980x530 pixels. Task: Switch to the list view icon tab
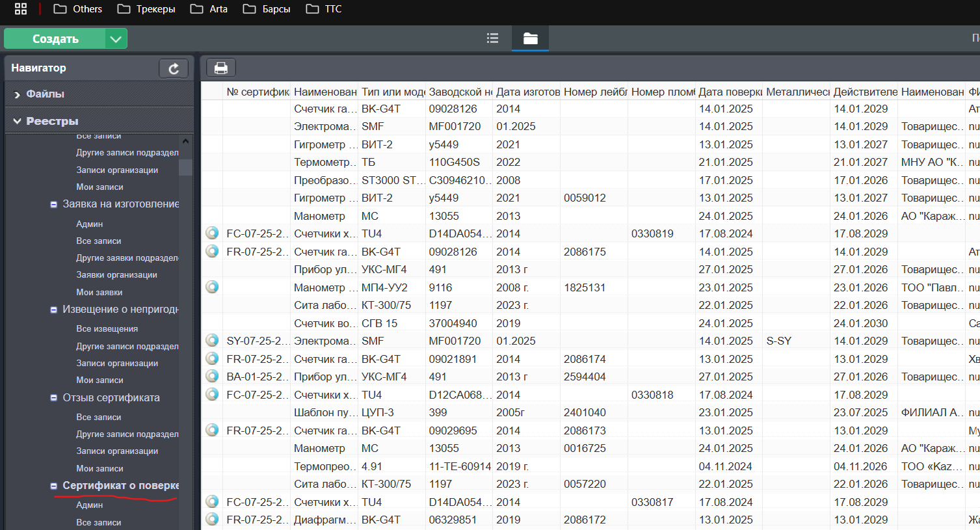(x=492, y=38)
